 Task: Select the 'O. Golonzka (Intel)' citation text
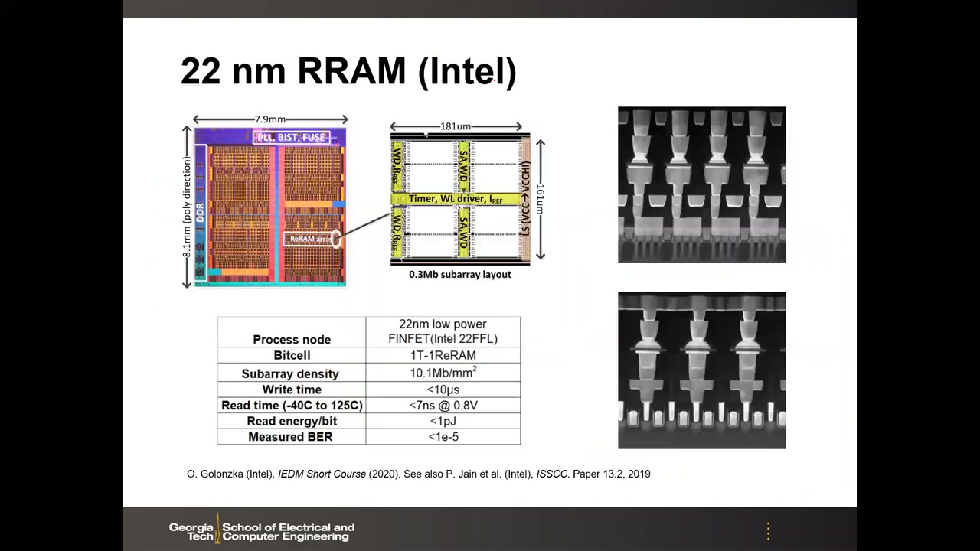point(230,474)
